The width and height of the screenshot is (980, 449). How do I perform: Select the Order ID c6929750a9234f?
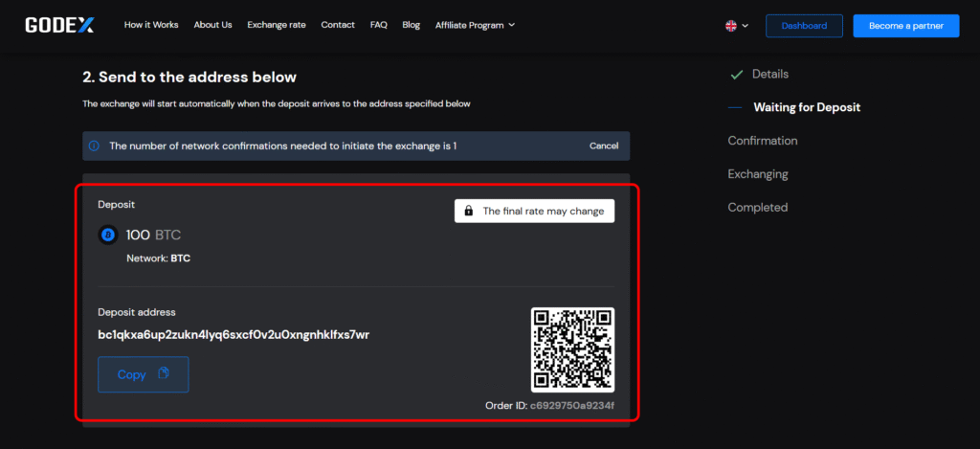pyautogui.click(x=572, y=406)
